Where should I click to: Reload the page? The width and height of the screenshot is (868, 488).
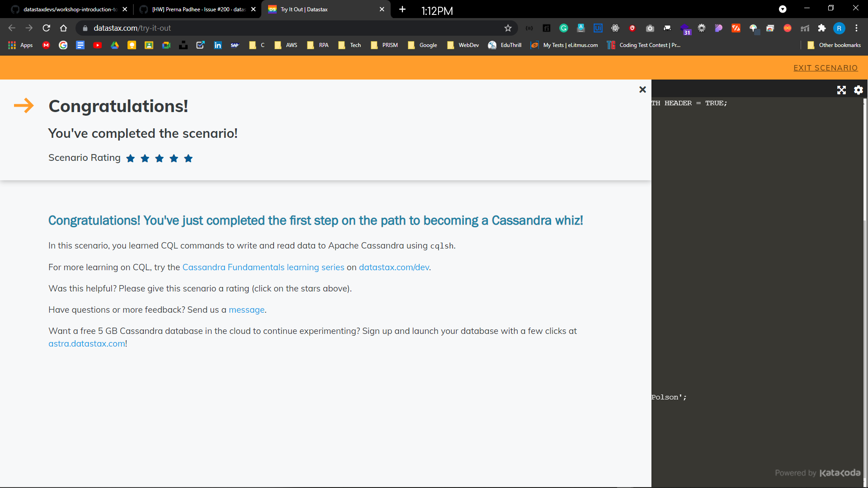46,28
